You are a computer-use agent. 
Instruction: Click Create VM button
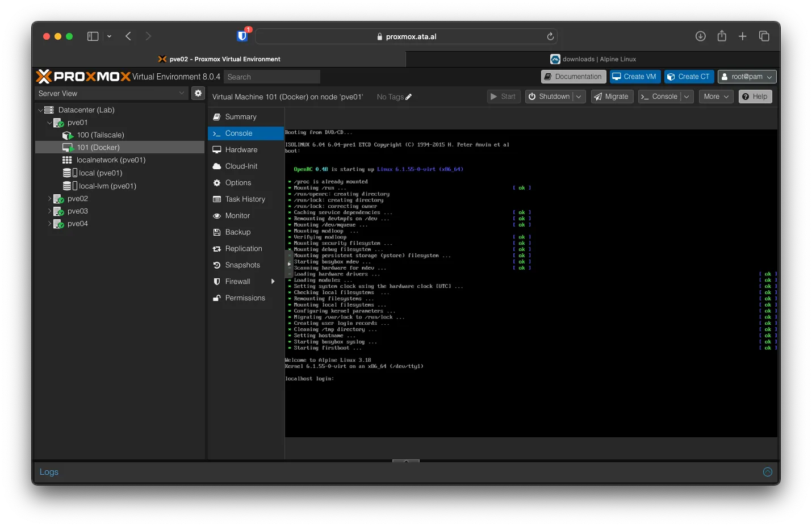pyautogui.click(x=635, y=77)
